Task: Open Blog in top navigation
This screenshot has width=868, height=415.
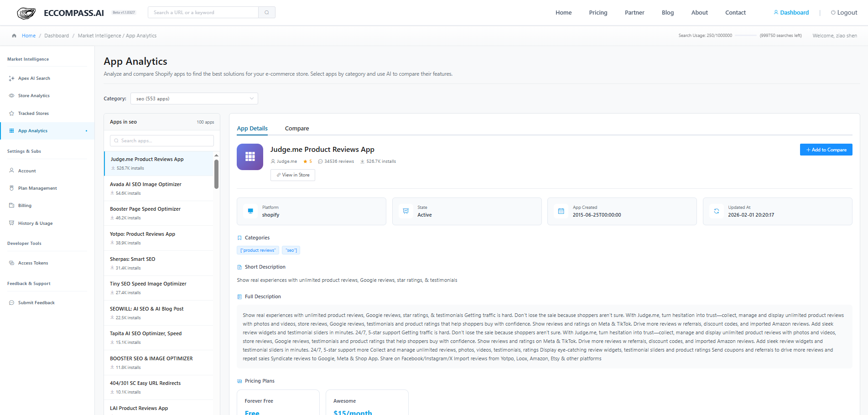Action: click(668, 13)
